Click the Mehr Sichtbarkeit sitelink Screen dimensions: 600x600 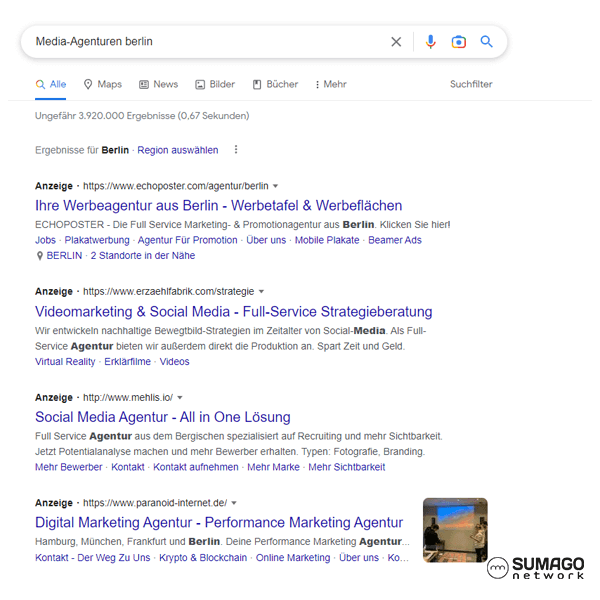(x=347, y=467)
